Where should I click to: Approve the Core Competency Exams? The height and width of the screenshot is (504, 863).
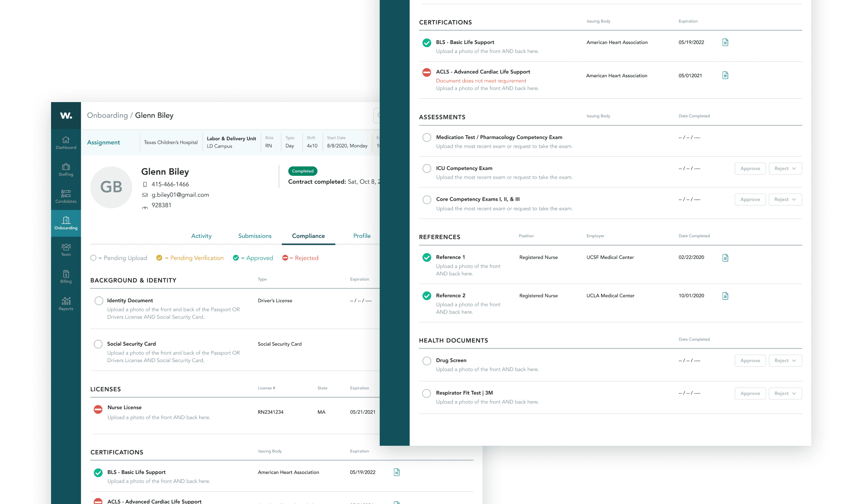[x=750, y=200]
